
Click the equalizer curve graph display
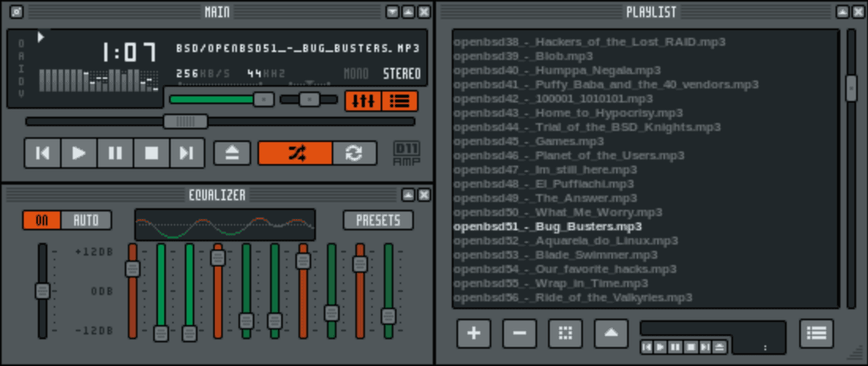pos(225,225)
